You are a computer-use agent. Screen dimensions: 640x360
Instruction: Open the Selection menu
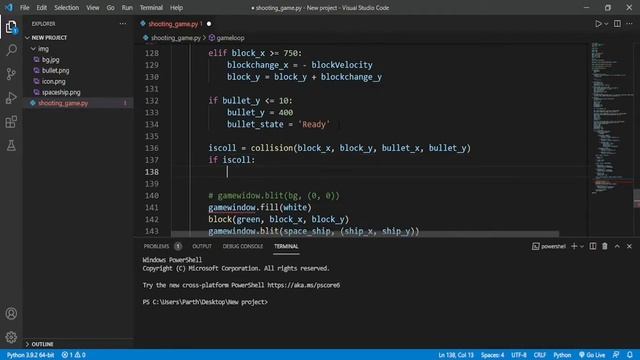pyautogui.click(x=67, y=7)
